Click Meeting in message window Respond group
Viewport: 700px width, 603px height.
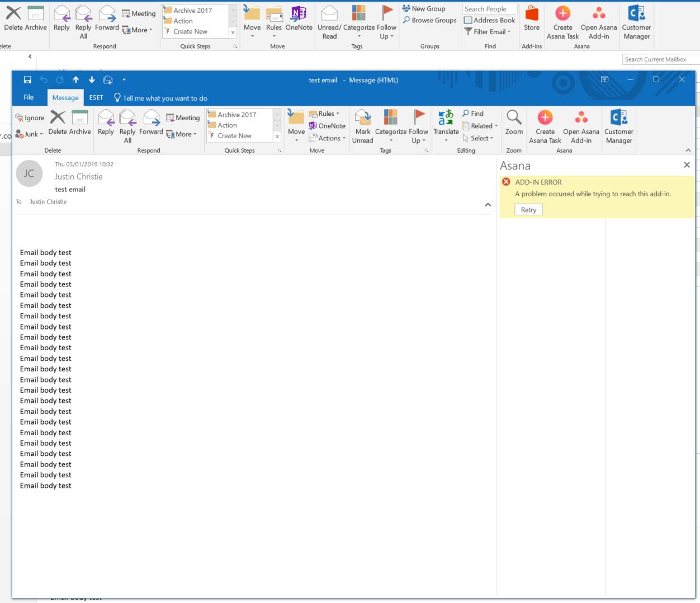click(183, 118)
